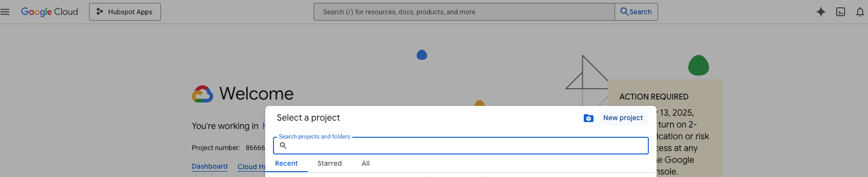Activate the Cloud Shell terminal icon
The height and width of the screenshot is (177, 868).
coord(841,12)
